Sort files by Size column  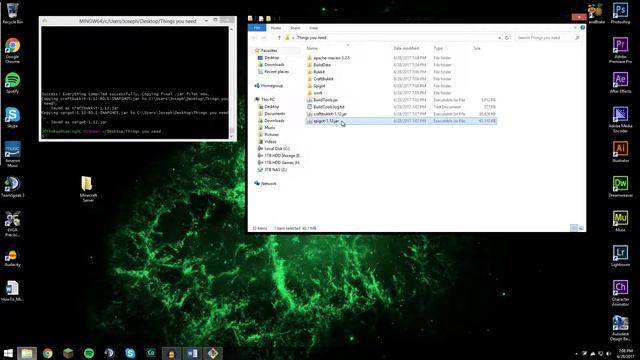point(477,48)
